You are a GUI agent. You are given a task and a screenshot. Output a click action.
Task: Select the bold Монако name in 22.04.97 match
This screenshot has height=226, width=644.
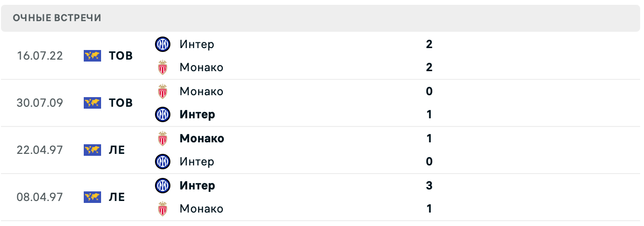coord(202,138)
